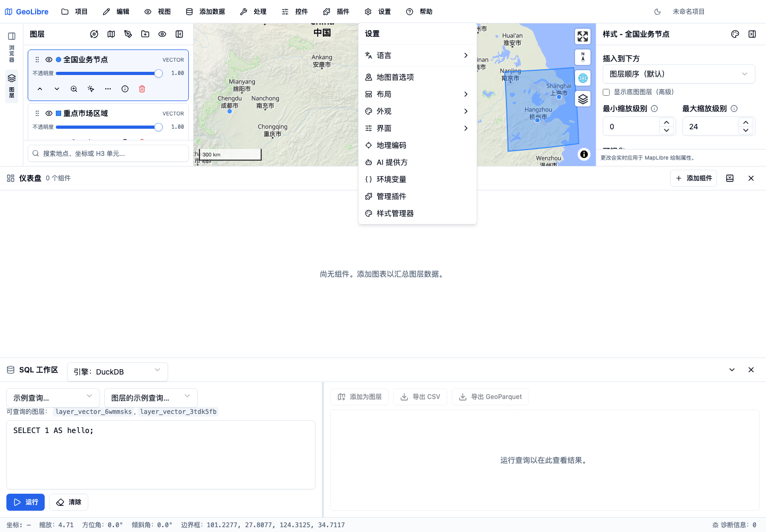Collapse the style panel
This screenshot has width=766, height=532.
click(x=752, y=34)
